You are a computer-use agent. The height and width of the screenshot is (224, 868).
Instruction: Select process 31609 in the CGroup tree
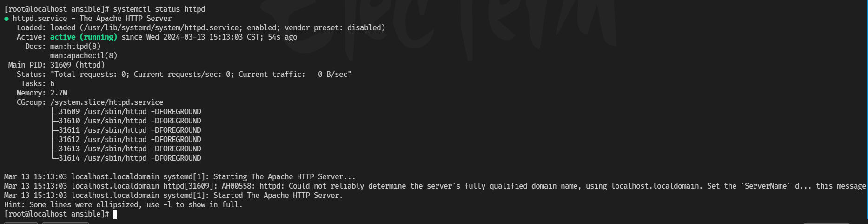click(x=69, y=112)
